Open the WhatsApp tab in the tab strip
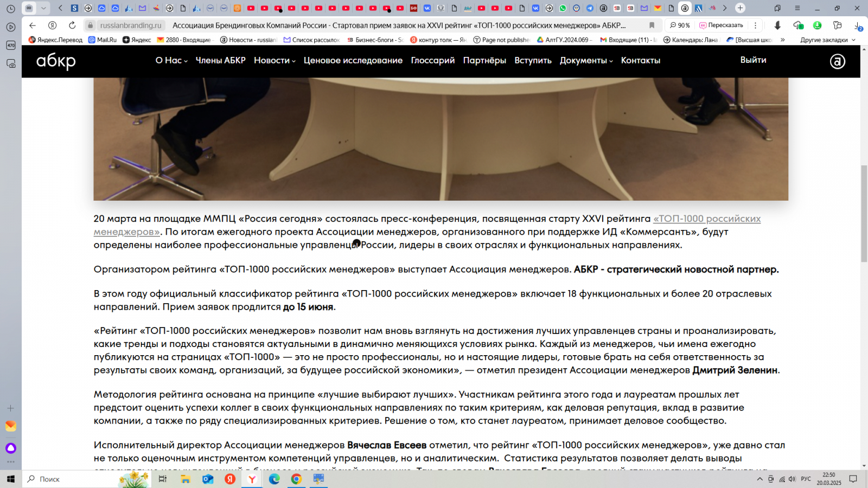 [x=563, y=8]
